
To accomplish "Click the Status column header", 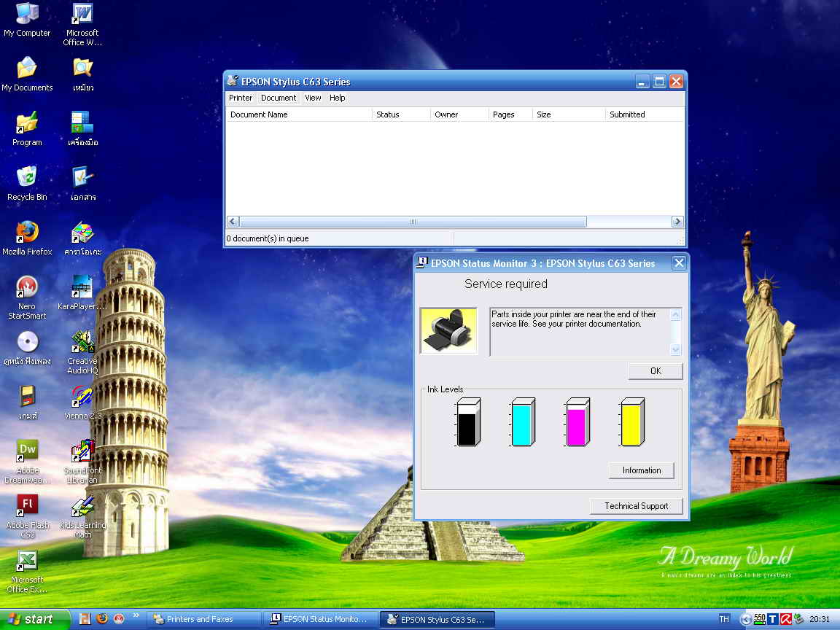I will (401, 114).
